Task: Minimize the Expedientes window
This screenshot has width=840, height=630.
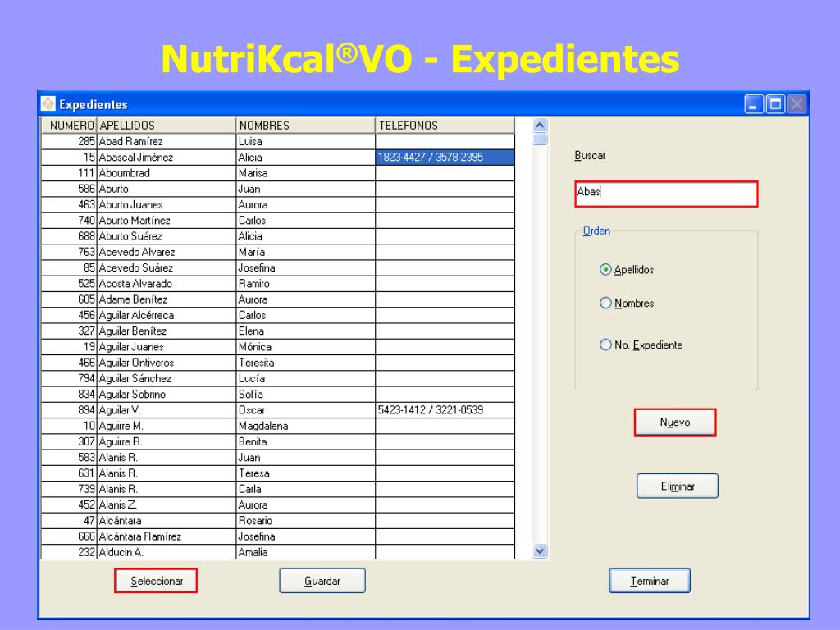Action: coord(754,104)
